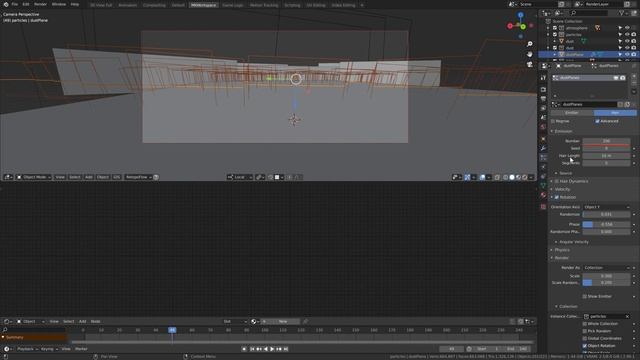The image size is (640, 360).
Task: Expand the Velocity panel
Action: pyautogui.click(x=562, y=189)
